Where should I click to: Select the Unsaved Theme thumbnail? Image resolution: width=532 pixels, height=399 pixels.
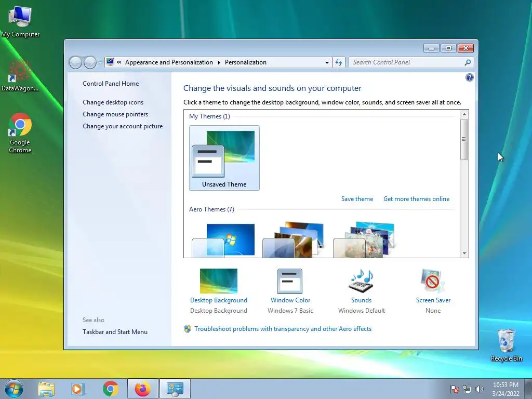click(224, 158)
